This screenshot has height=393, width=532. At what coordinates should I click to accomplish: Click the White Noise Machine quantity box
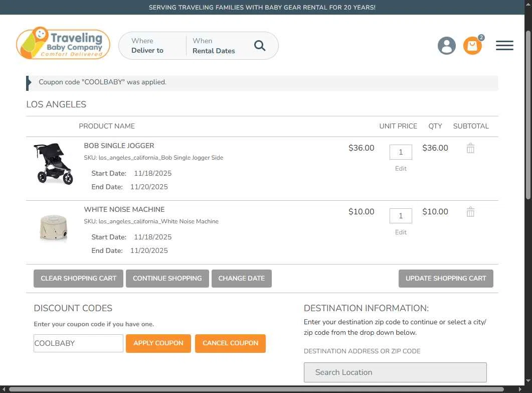[x=401, y=216]
